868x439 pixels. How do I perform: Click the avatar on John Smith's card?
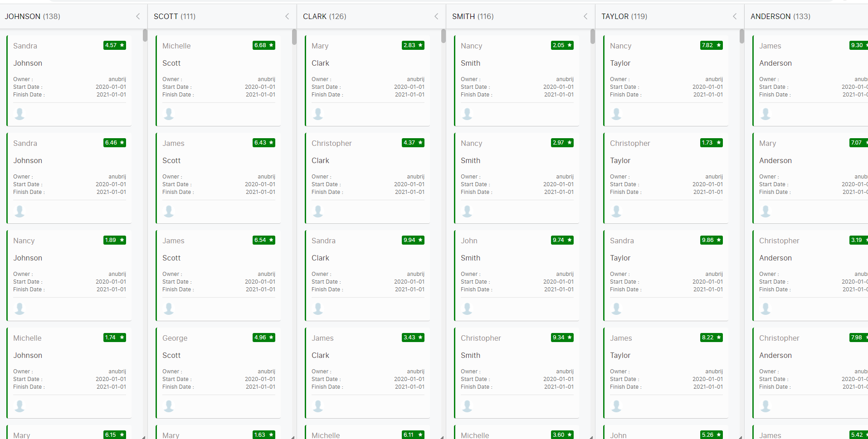(467, 309)
